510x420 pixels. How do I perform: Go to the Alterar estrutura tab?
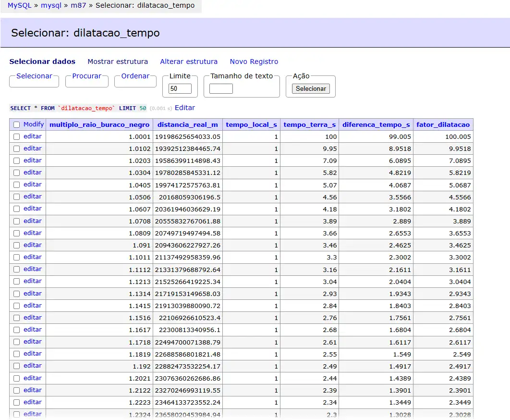click(x=189, y=62)
